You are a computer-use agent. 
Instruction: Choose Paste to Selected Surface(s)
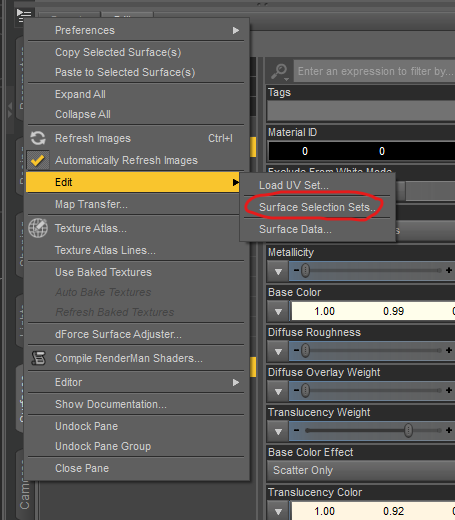[x=136, y=72]
